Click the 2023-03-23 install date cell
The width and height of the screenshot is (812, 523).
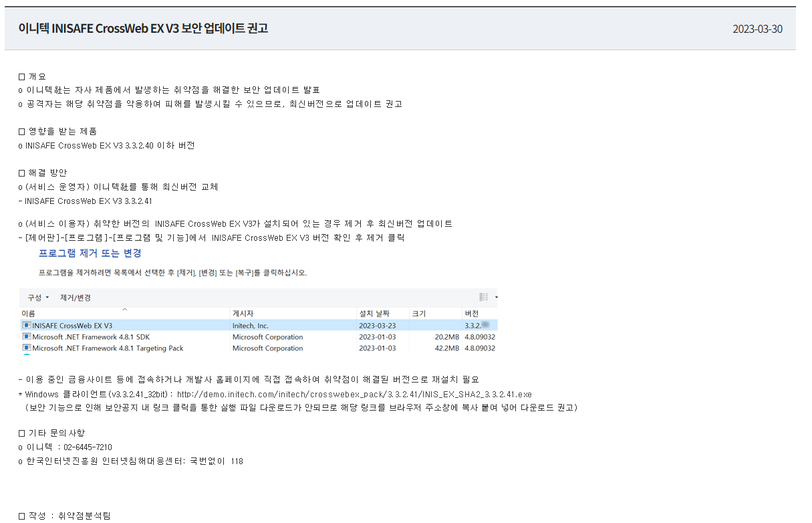click(x=377, y=326)
